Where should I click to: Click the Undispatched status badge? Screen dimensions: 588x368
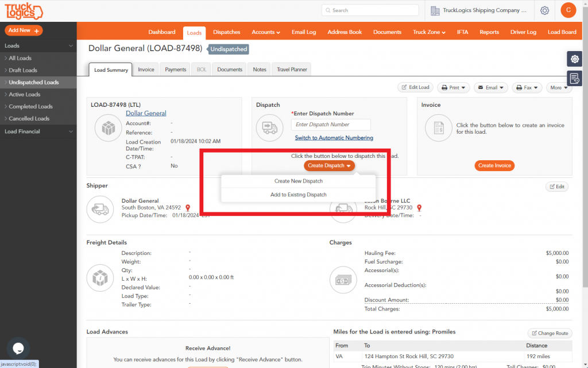coord(229,49)
